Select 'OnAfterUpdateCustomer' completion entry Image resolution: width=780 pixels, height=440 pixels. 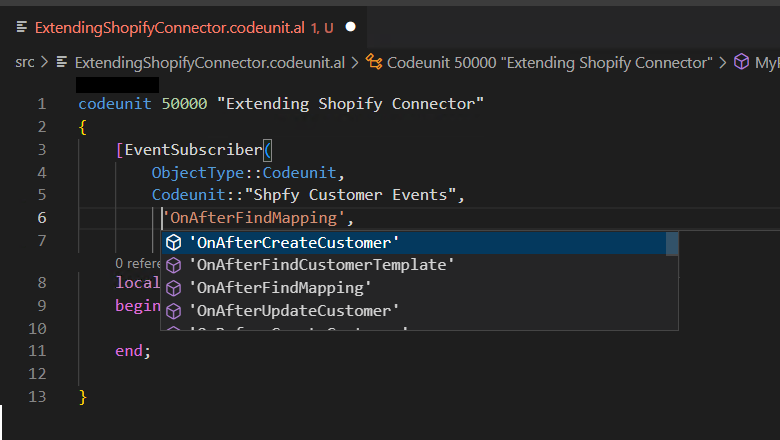click(294, 310)
